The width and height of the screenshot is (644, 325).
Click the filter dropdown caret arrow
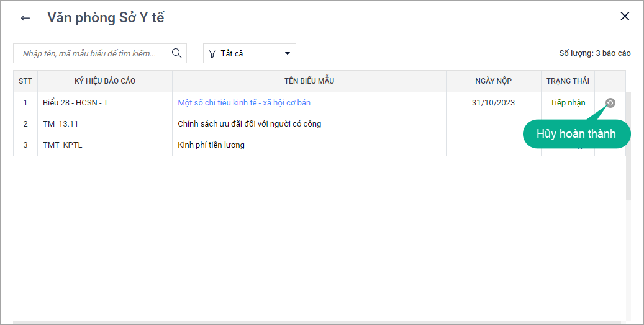click(x=287, y=54)
